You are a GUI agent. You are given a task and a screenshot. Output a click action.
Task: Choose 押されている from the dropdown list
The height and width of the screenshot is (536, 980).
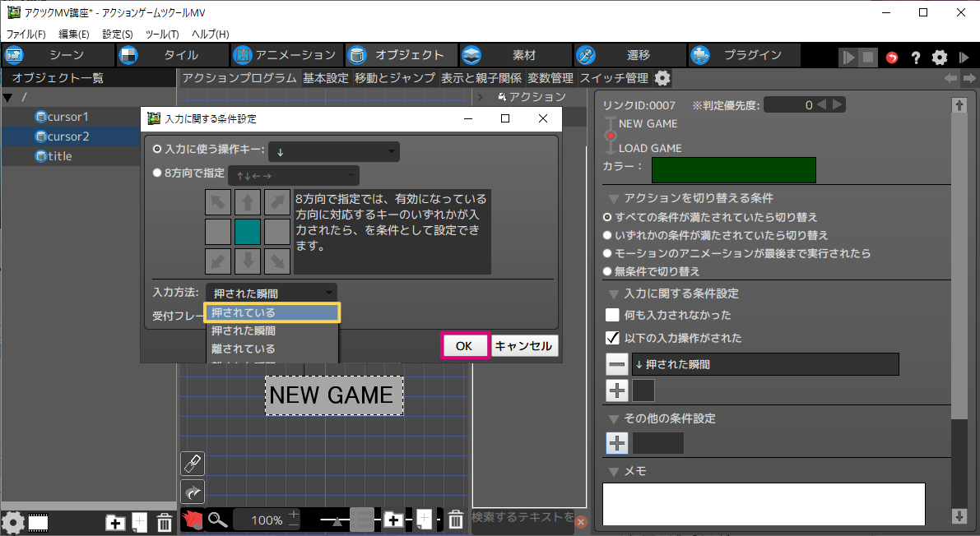coord(272,313)
